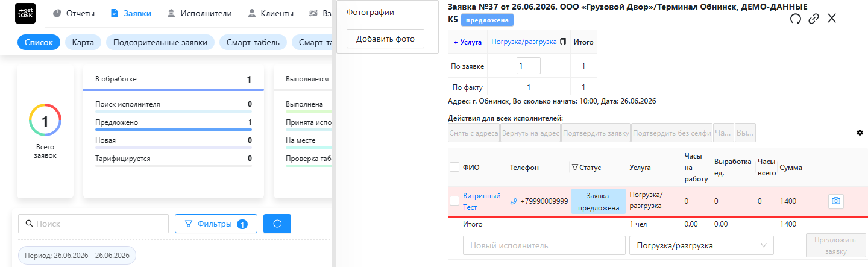Click the Подтвердить без селфи button

point(671,133)
